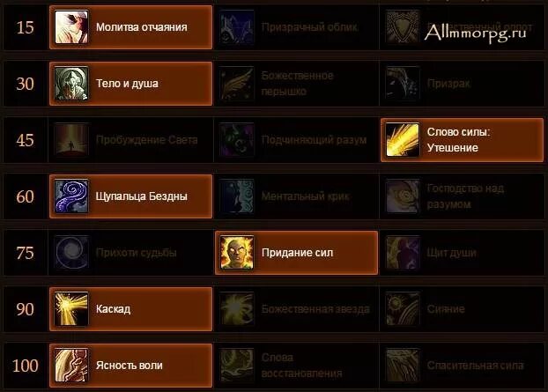Choose the Прихоти судьбы talent

[x=131, y=253]
